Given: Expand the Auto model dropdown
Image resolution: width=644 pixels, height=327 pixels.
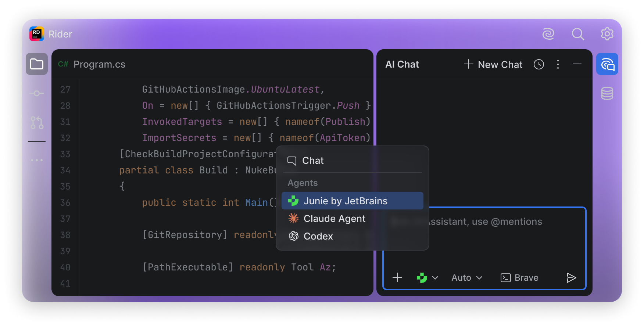Looking at the screenshot, I should pos(467,278).
